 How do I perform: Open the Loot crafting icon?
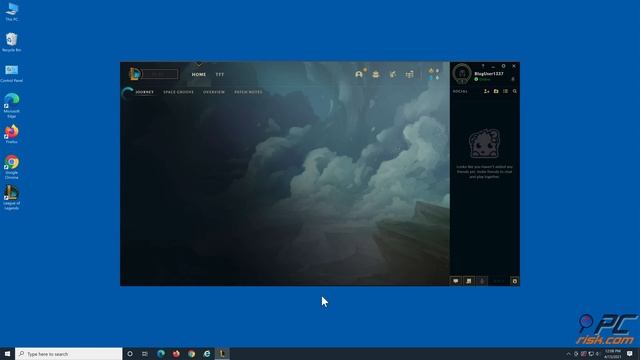point(393,74)
